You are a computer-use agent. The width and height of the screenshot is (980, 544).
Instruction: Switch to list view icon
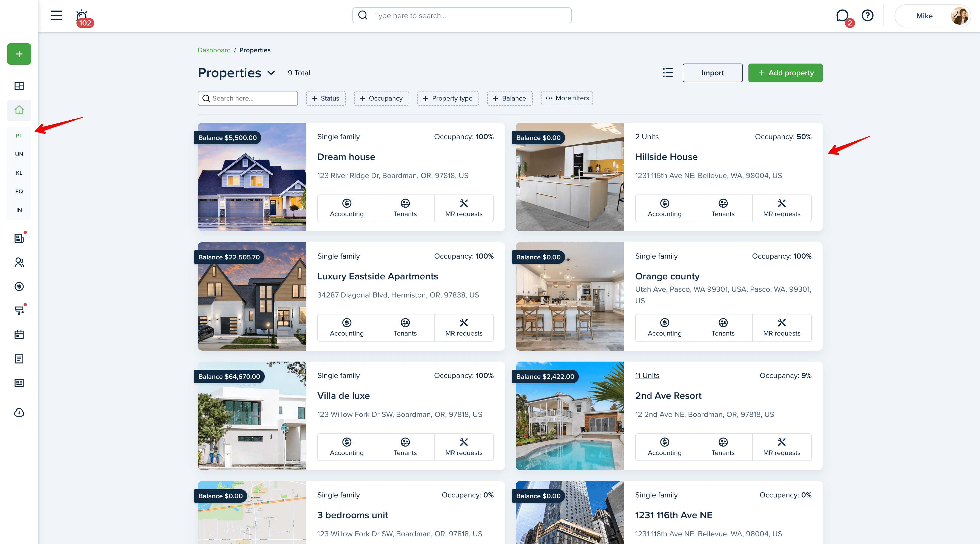tap(667, 73)
